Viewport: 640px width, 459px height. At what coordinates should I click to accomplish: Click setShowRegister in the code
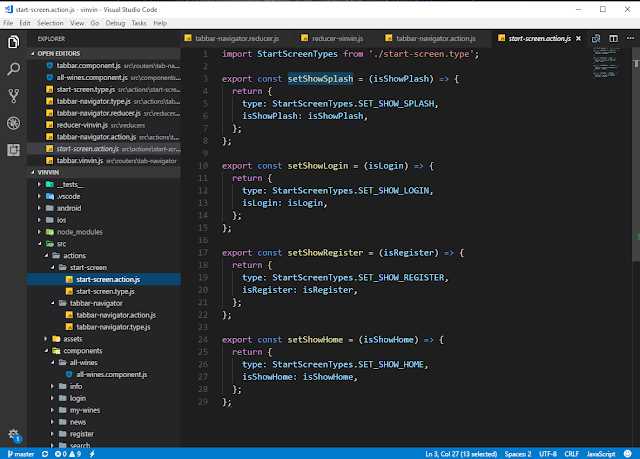[325, 253]
